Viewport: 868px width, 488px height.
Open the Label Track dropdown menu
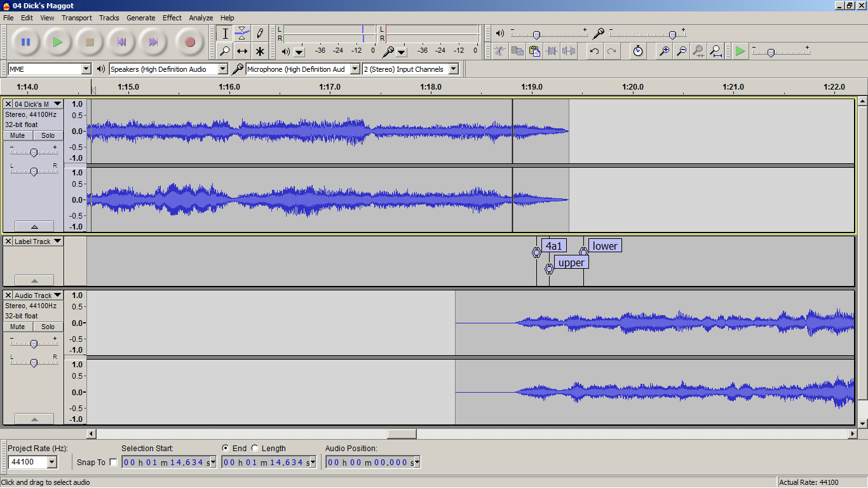[x=58, y=241]
